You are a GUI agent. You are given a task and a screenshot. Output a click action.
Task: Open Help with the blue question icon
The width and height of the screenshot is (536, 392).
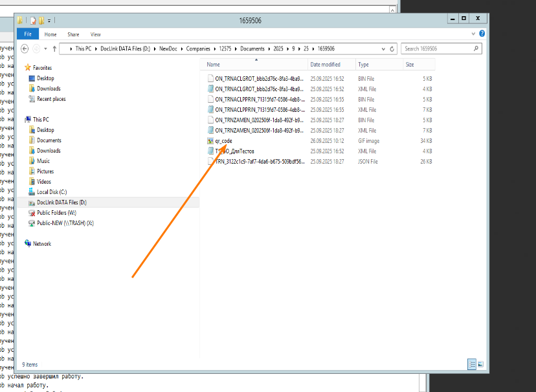[x=482, y=34]
